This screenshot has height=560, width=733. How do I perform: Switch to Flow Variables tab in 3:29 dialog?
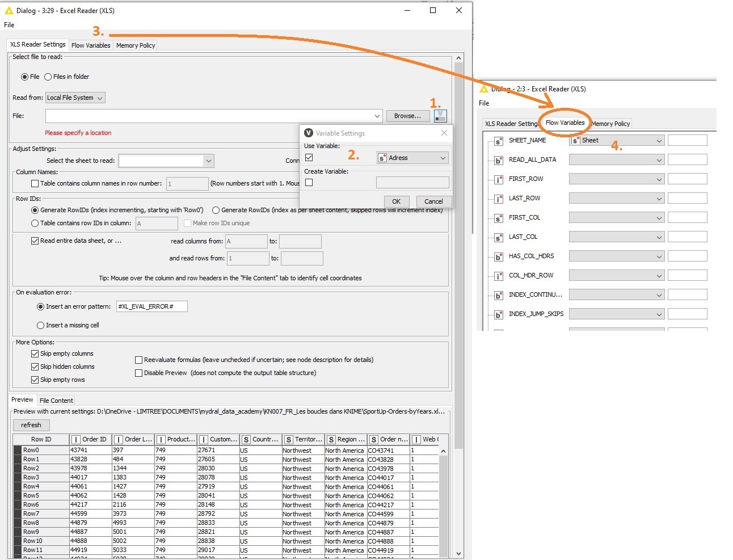coord(91,45)
